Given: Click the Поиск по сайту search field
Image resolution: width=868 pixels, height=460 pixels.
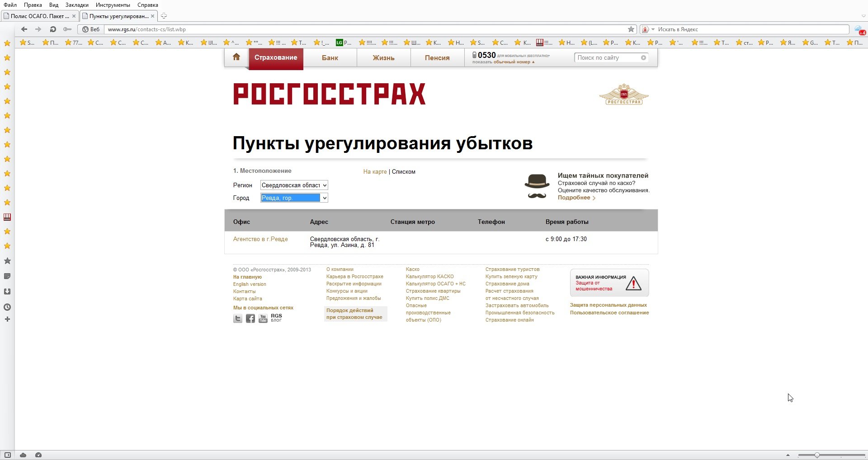Looking at the screenshot, I should [607, 58].
